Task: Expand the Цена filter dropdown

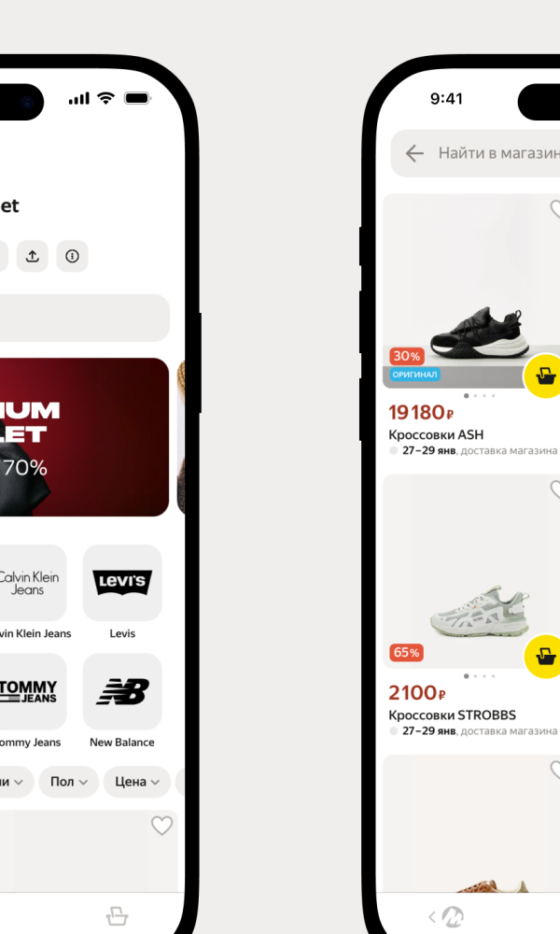Action: point(137,782)
